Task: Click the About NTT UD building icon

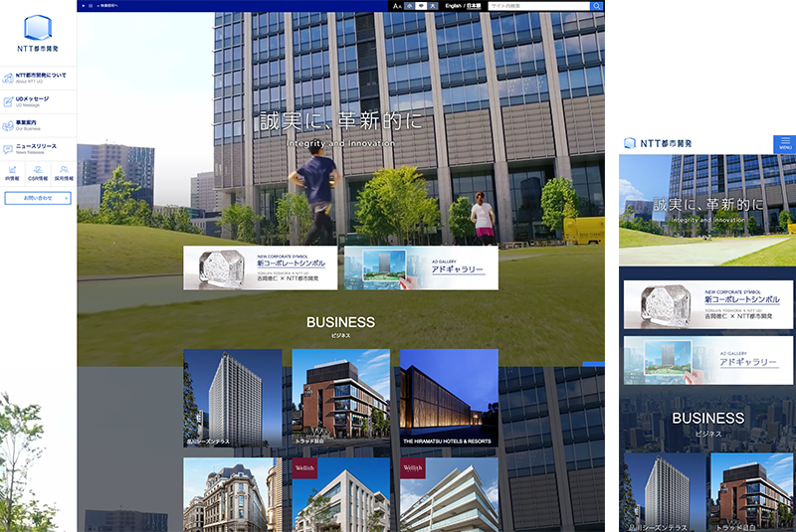Action: pyautogui.click(x=8, y=79)
